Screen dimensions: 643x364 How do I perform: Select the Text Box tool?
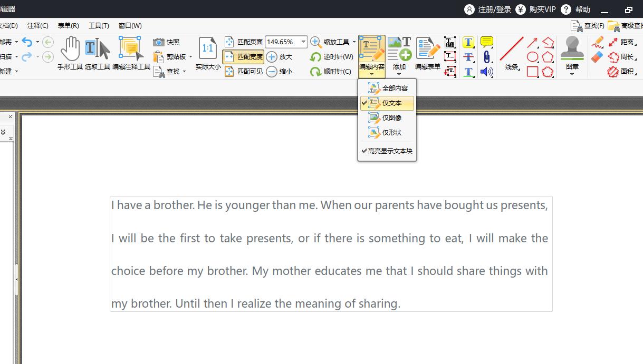click(450, 57)
